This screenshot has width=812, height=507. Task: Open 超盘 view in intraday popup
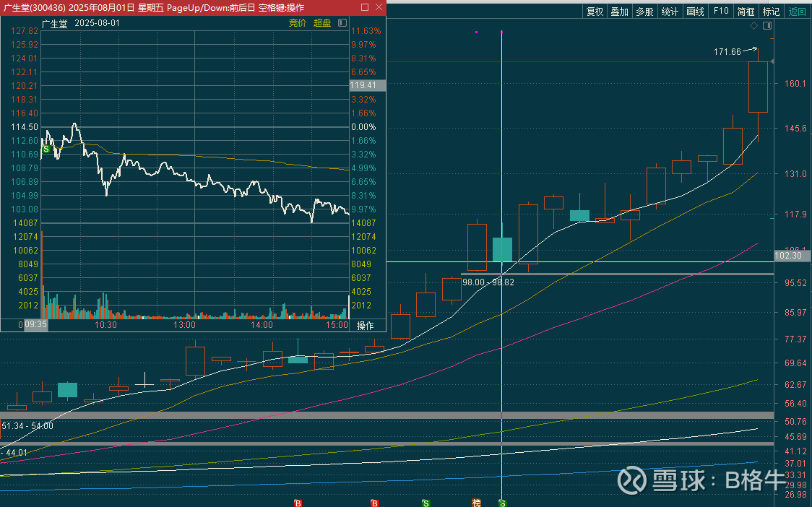(x=321, y=23)
